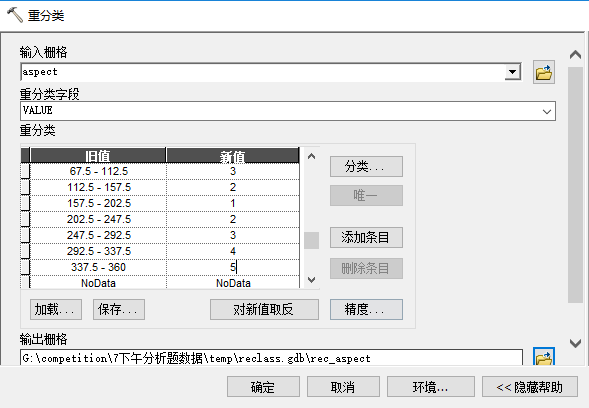This screenshot has width=589, height=408.
Task: Click new value 4 for 292.5 - 337.5
Action: point(233,251)
